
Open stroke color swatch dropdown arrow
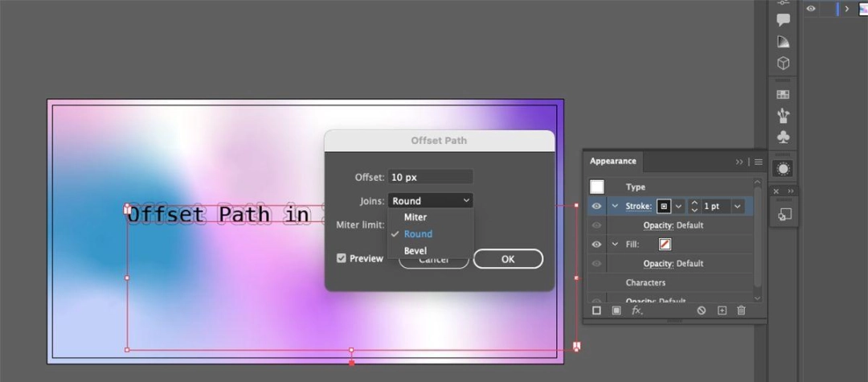678,207
